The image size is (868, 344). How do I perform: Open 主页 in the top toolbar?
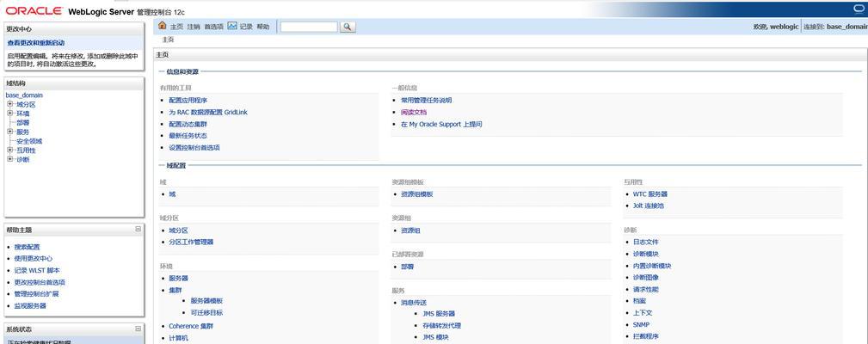[176, 27]
